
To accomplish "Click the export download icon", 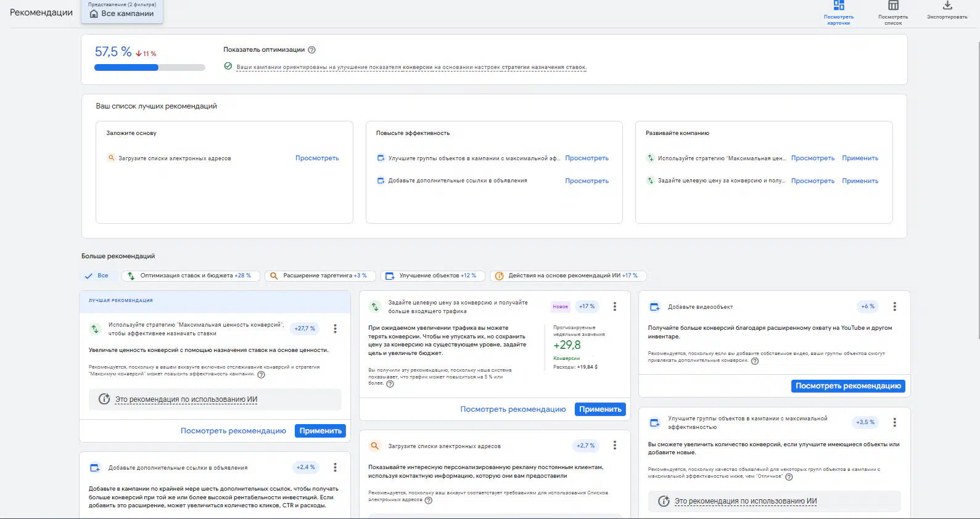I will click(947, 6).
